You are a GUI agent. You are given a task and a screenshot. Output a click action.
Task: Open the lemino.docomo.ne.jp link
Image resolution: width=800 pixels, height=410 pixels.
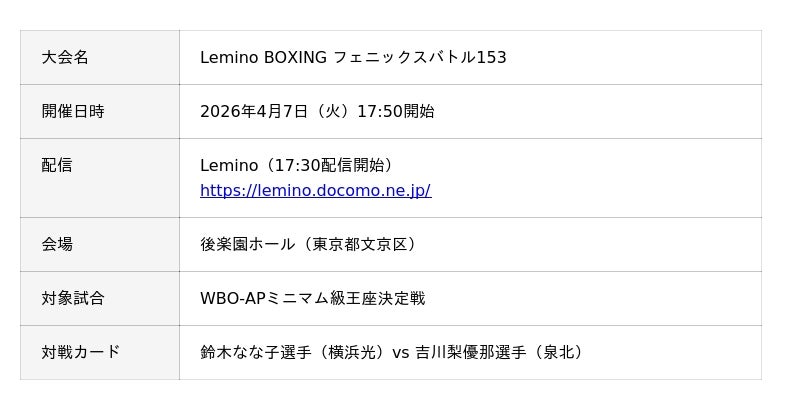click(315, 191)
